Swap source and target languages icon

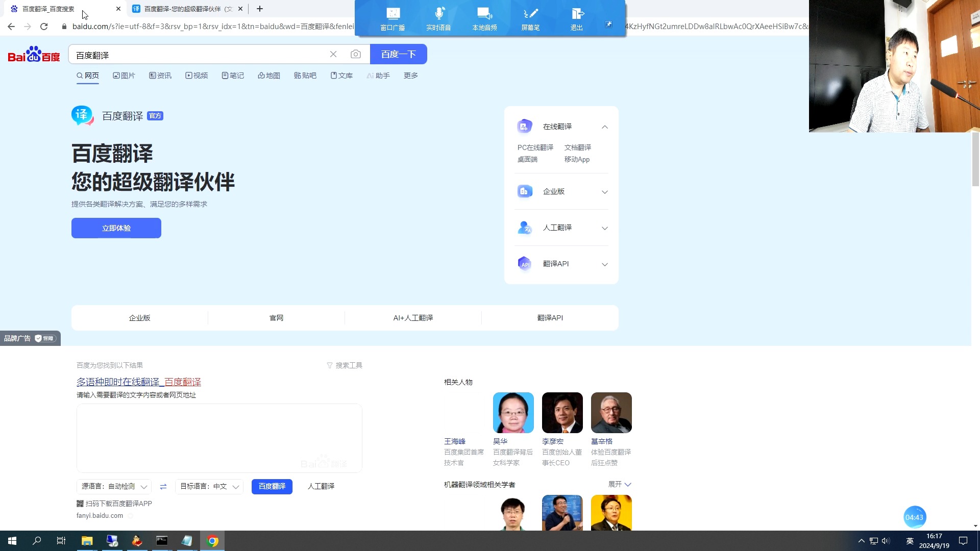tap(163, 487)
